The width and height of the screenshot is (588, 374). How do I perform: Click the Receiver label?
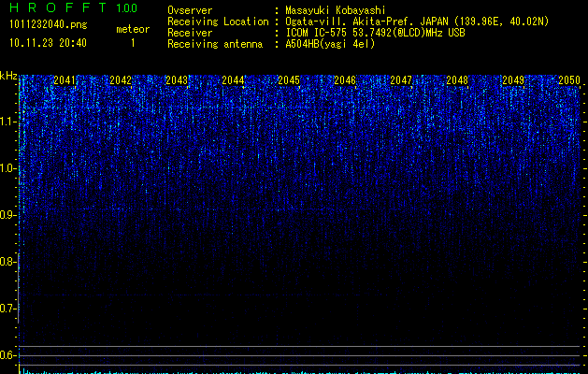190,33
